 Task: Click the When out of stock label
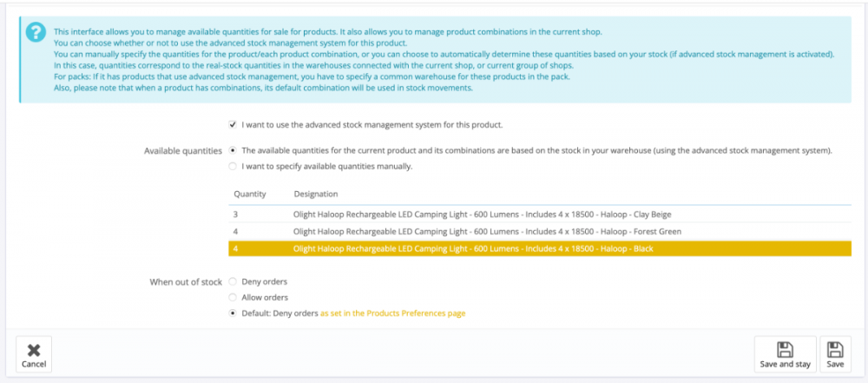click(186, 281)
